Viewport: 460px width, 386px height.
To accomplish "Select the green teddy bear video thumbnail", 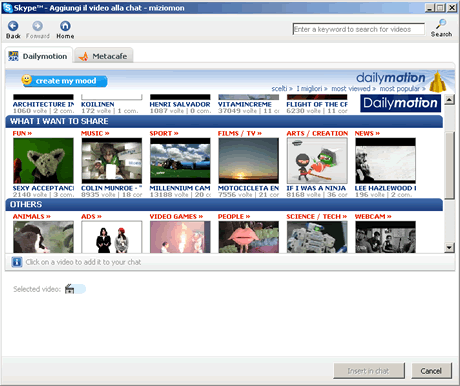I will [43, 161].
